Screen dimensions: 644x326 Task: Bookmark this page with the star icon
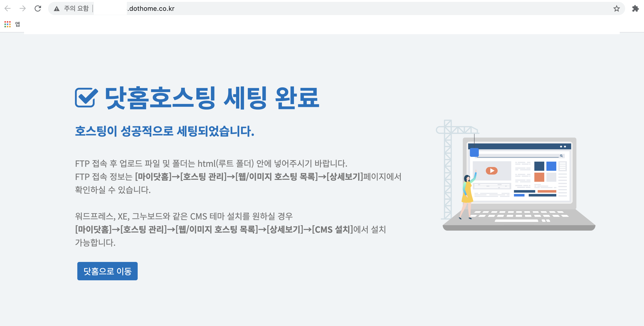[x=616, y=8]
